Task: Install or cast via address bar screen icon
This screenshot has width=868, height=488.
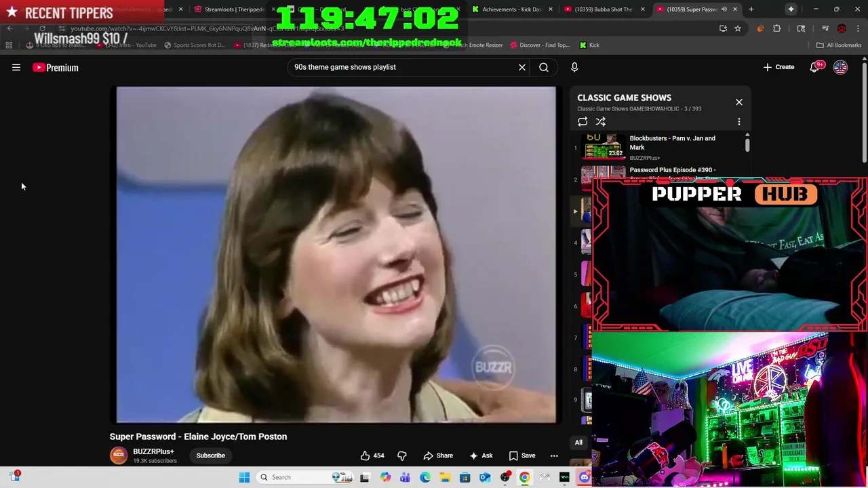Action: (x=723, y=28)
